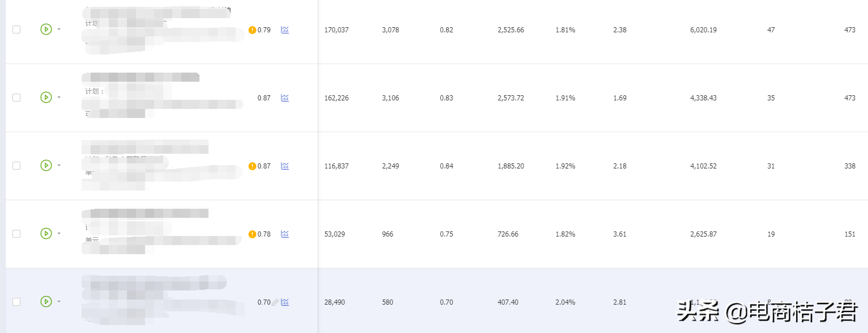This screenshot has width=868, height=333.
Task: Select the checkbox in the 28,490 row
Action: 16,302
